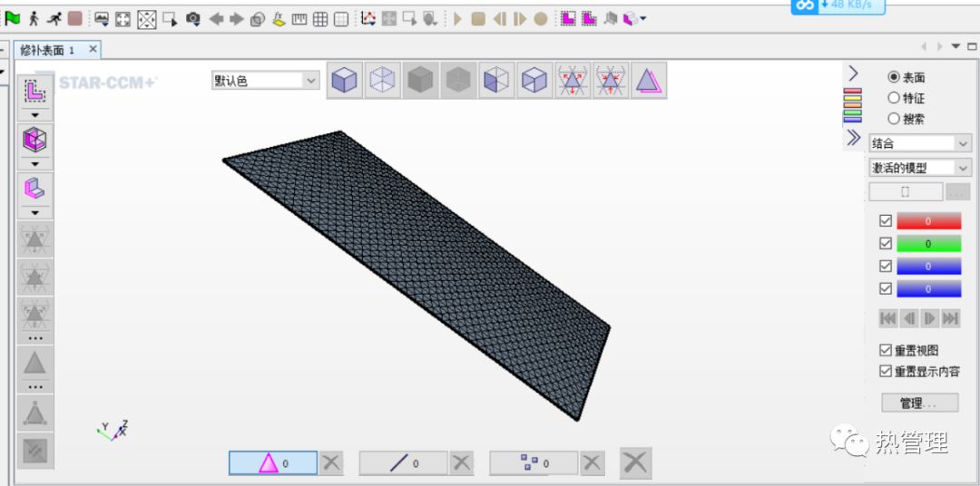Screen dimensions: 980x486
Task: Expand arrow below dashed L-shape icon
Action: coord(35,115)
